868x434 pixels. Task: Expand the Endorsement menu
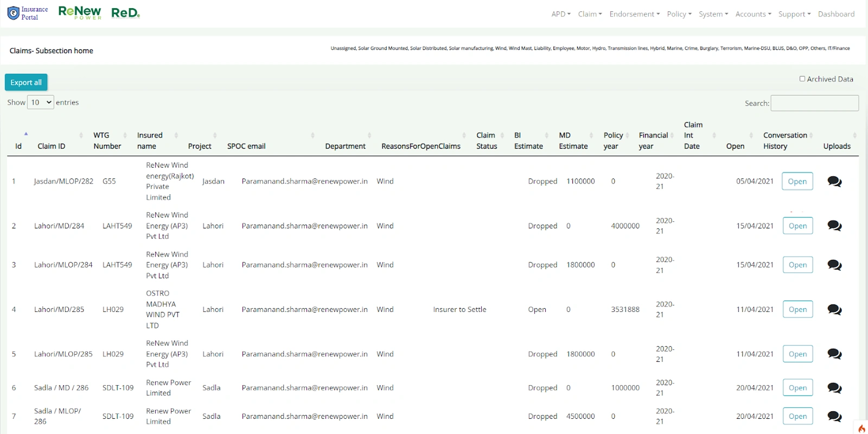point(635,14)
